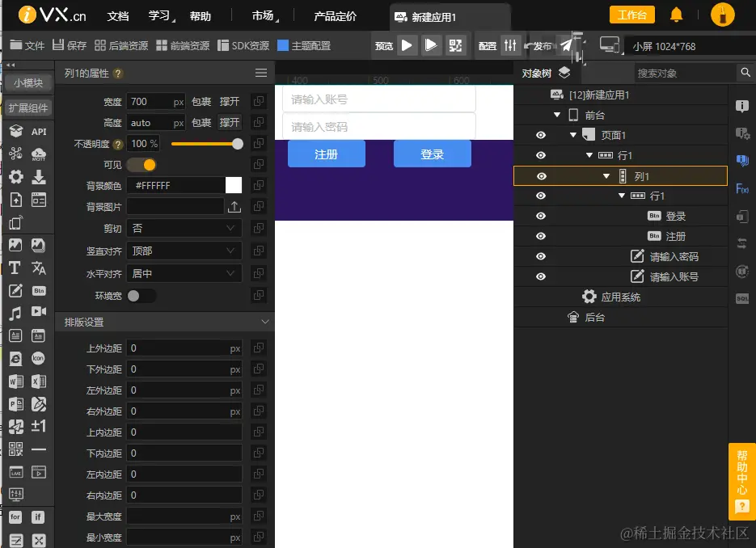Select the input box component icon
Viewport: 756px width, 548px height.
15,291
